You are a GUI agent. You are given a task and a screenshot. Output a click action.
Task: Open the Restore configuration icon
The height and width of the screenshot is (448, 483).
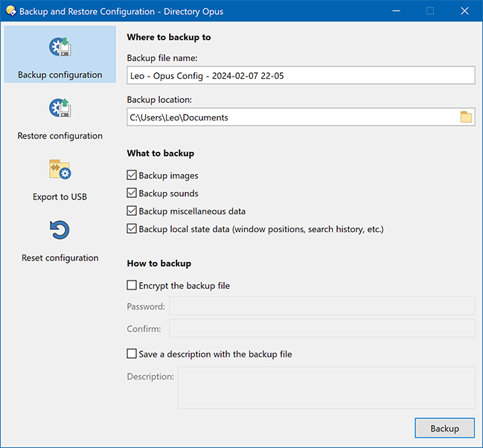click(60, 108)
